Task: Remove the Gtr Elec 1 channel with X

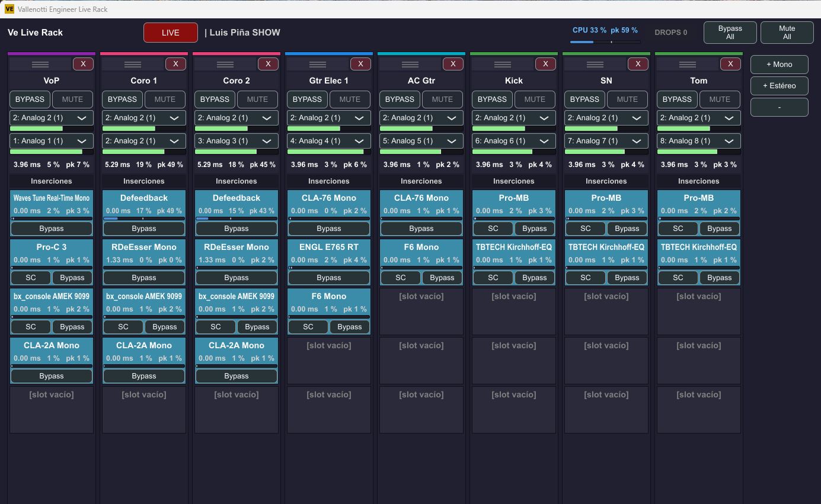Action: pos(360,64)
